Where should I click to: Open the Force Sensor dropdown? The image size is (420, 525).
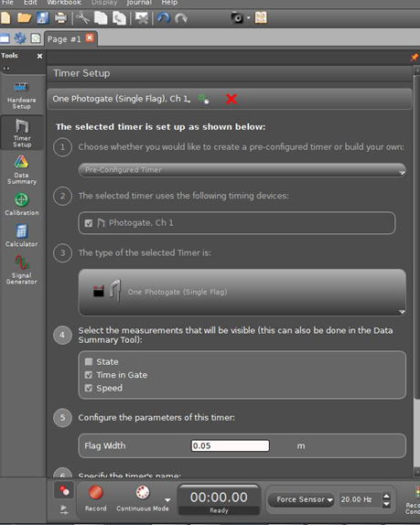click(x=301, y=499)
